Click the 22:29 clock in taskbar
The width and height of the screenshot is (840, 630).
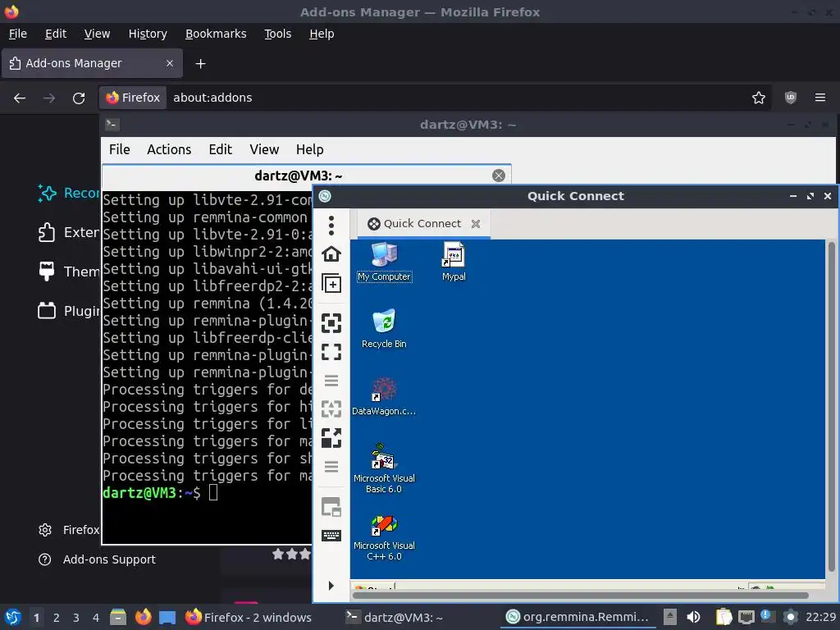(x=820, y=617)
